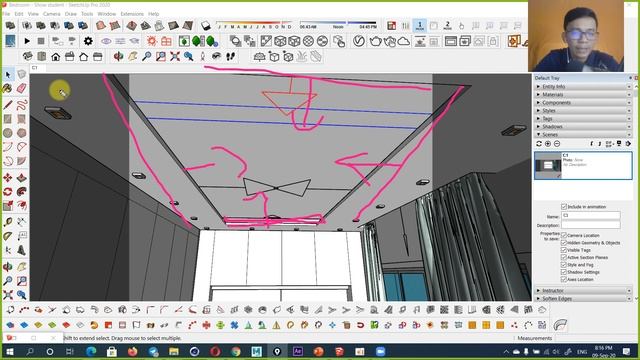Click Zoom Extents in top toolbar
Viewport: 640px width, 360px height.
175,56
